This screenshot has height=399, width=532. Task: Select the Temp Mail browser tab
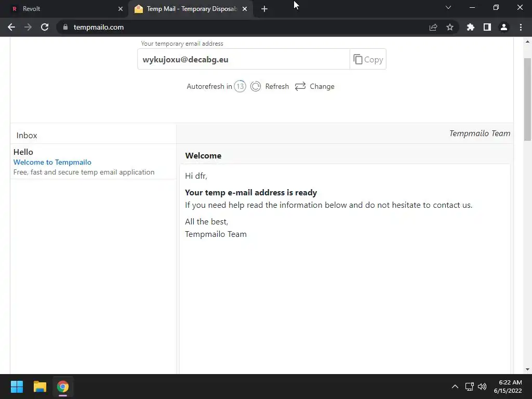(190, 9)
